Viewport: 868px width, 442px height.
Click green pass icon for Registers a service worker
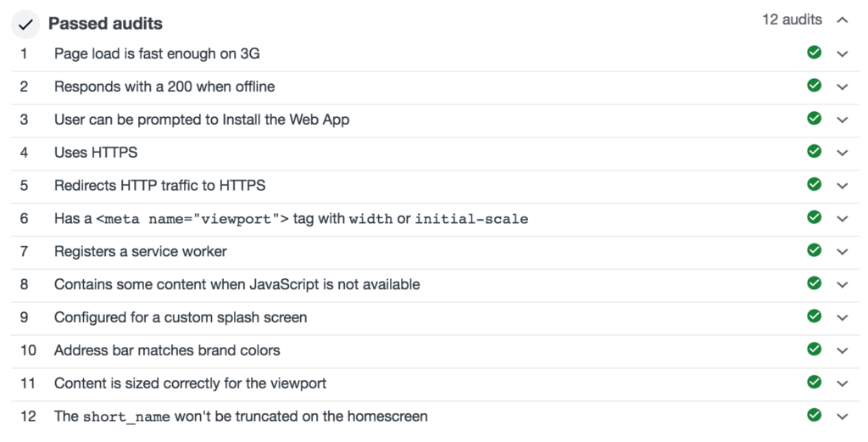[x=815, y=250]
